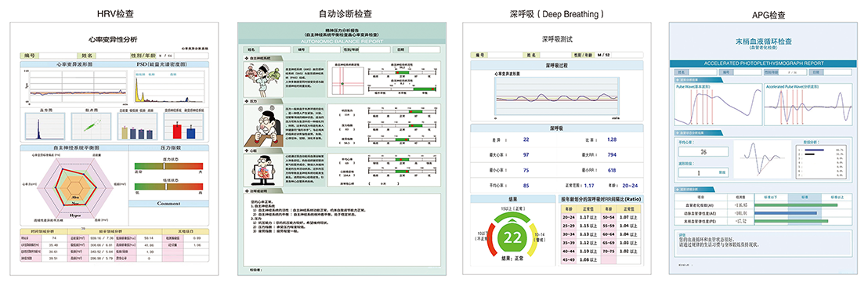Click the 最大心率 value 97
Viewport: 868px width, 286px height.
click(526, 154)
